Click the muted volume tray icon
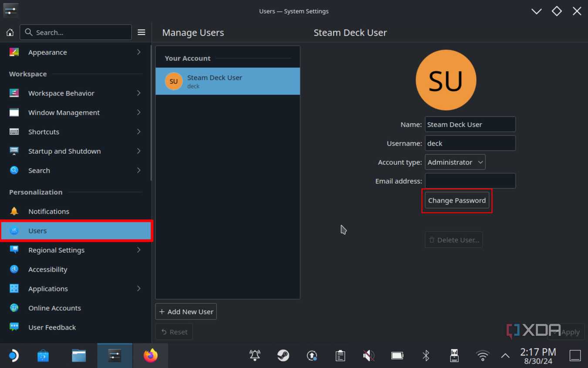588x368 pixels. click(368, 356)
